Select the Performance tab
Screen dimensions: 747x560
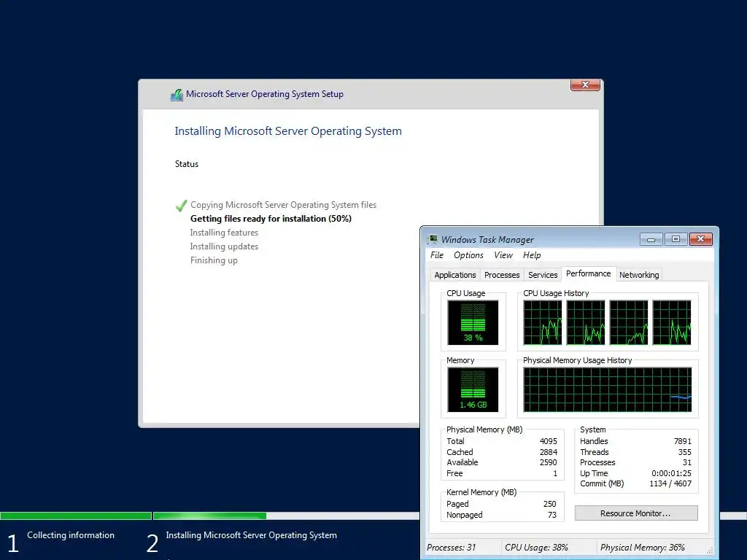pyautogui.click(x=589, y=274)
